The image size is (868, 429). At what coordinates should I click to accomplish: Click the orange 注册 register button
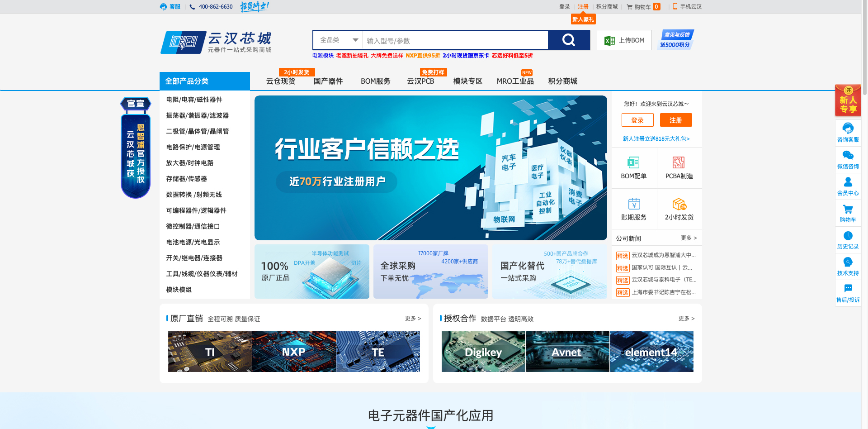pyautogui.click(x=675, y=120)
